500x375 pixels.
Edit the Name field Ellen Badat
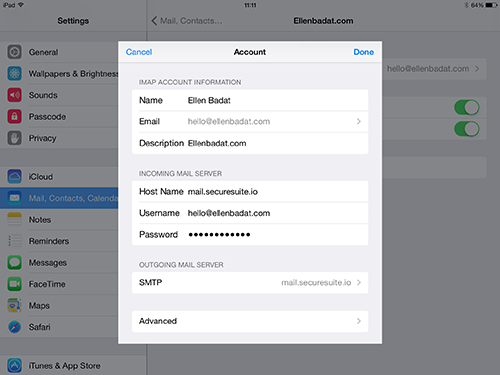(x=250, y=100)
